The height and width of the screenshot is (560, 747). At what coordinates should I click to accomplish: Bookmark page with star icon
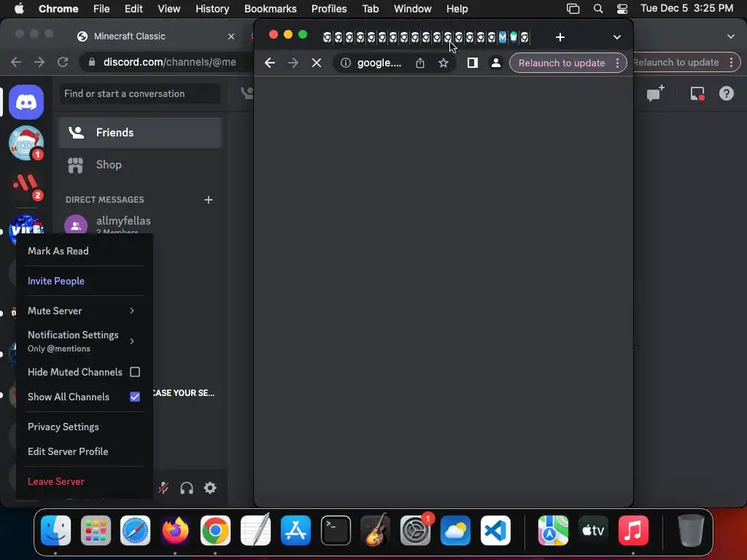(x=443, y=63)
